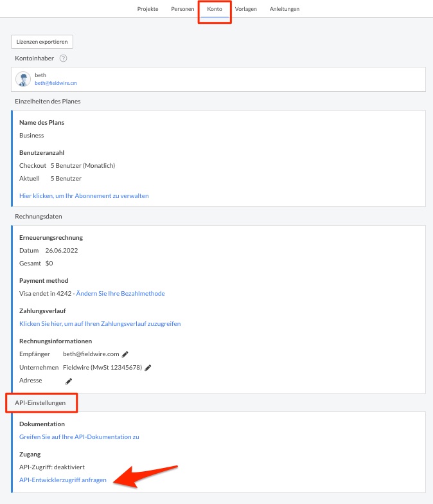433x504 pixels.
Task: Click the account holder name beth
Action: (40, 75)
